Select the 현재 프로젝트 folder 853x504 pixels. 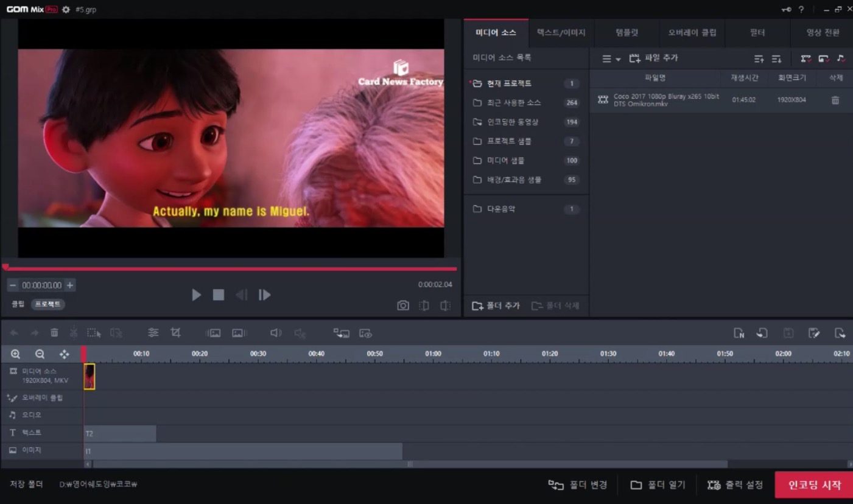click(526, 83)
